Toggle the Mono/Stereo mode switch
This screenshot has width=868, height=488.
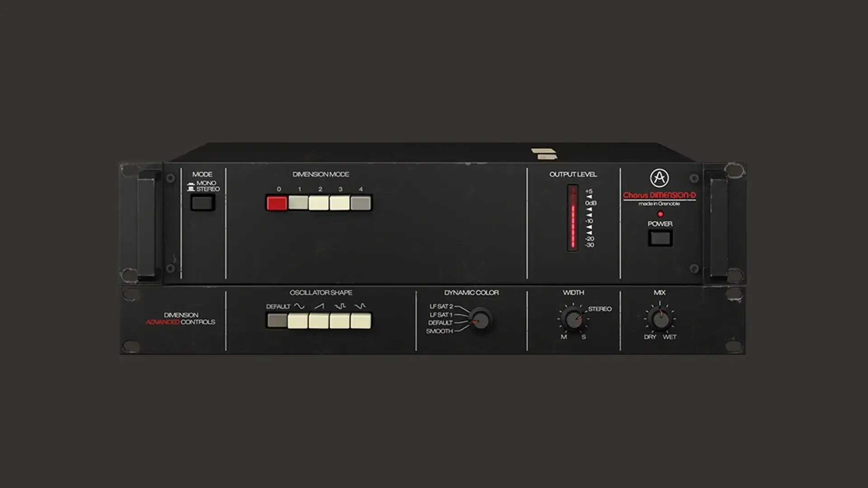pos(202,203)
